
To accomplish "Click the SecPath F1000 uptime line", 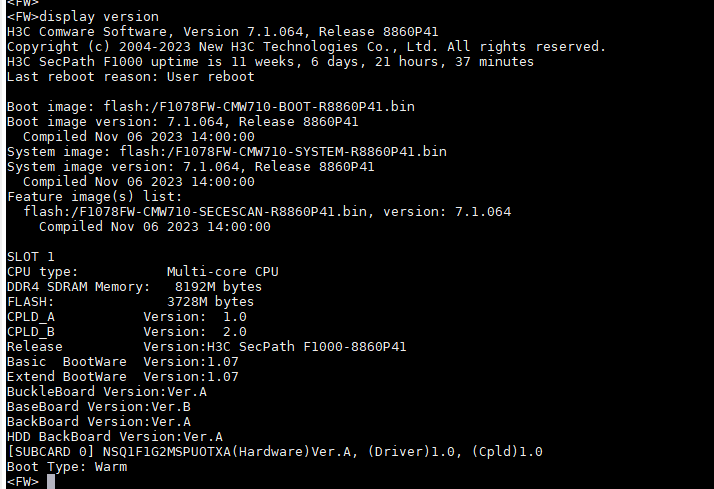I will pyautogui.click(x=270, y=62).
